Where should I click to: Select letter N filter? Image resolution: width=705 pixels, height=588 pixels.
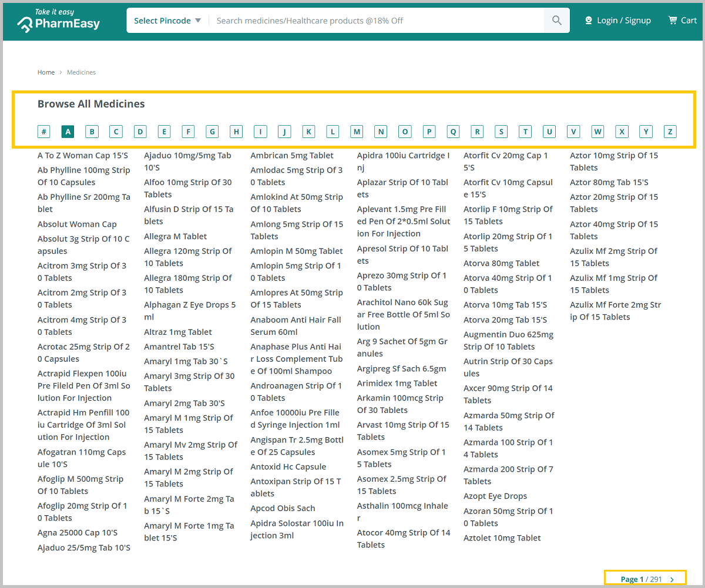[381, 132]
